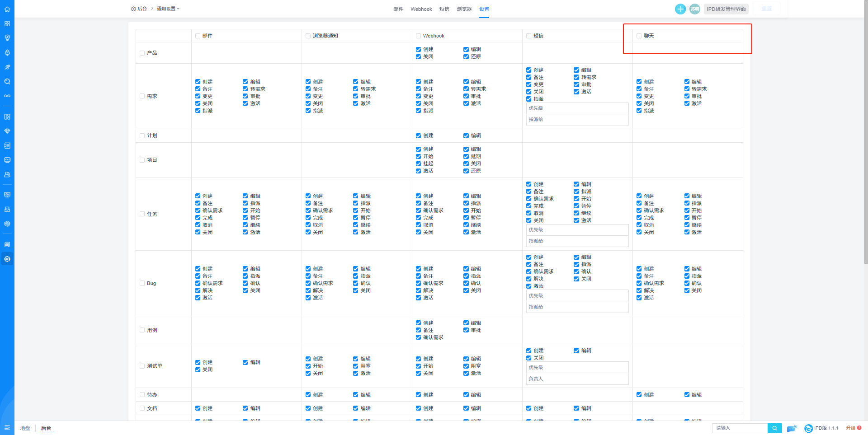Viewport: 868px width, 435px height.
Task: Open the infinity loop icon in sidebar
Action: point(7,96)
